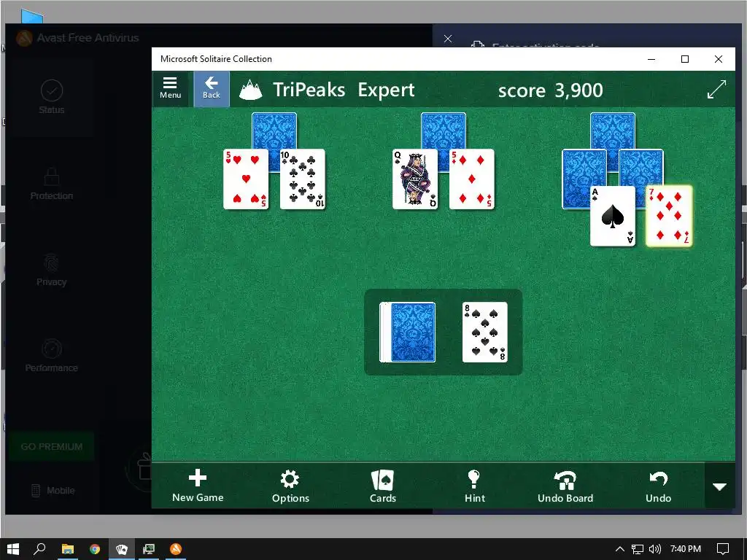The height and width of the screenshot is (560, 747).
Task: Open Privacy in the Avast sidebar
Action: pos(52,270)
